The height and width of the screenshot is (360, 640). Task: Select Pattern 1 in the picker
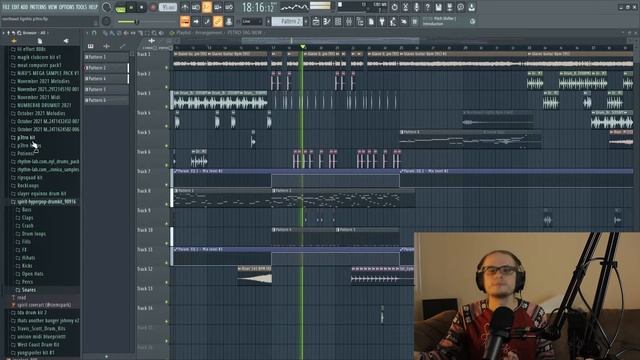(106, 57)
